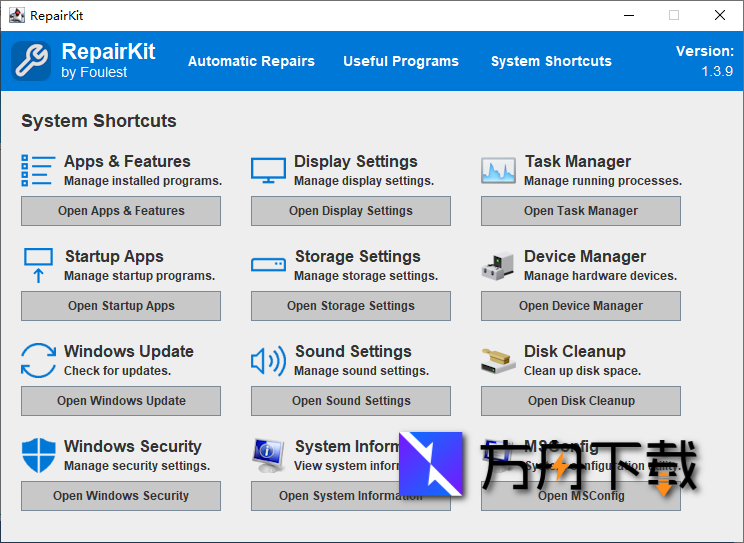Click the 'Manage display settings.' description
Screen dimensions: 744x543
click(364, 181)
